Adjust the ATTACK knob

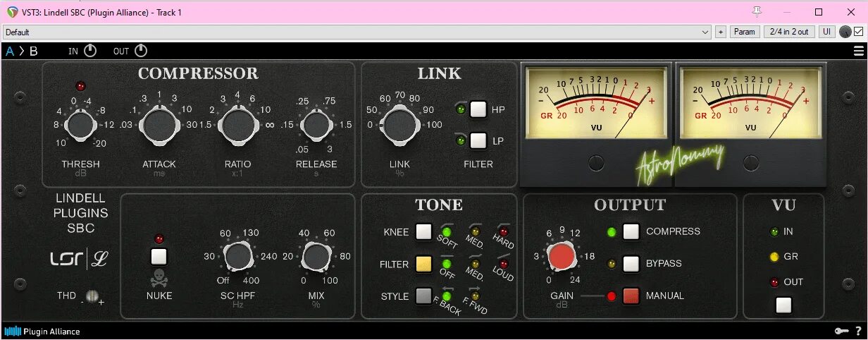(x=159, y=124)
